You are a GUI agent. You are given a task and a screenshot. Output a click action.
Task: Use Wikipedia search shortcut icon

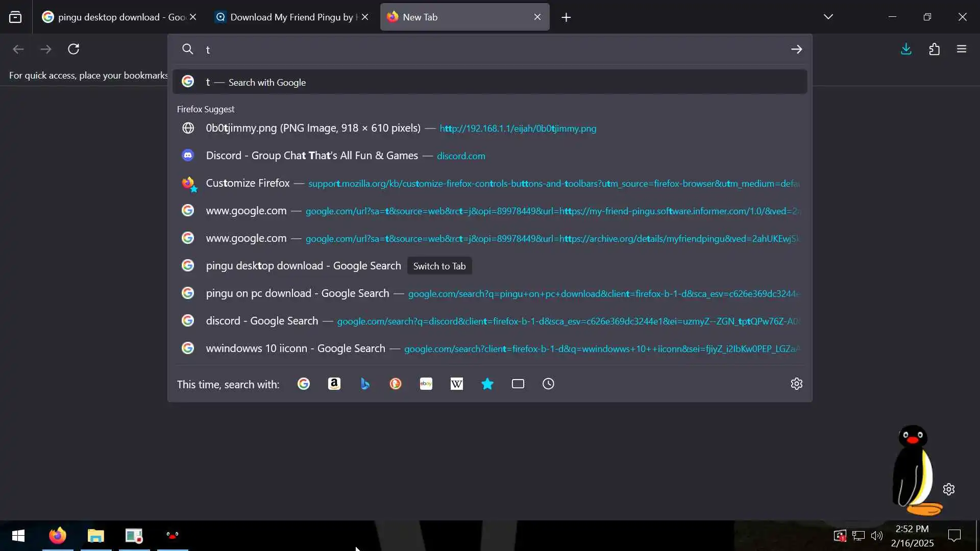point(456,384)
